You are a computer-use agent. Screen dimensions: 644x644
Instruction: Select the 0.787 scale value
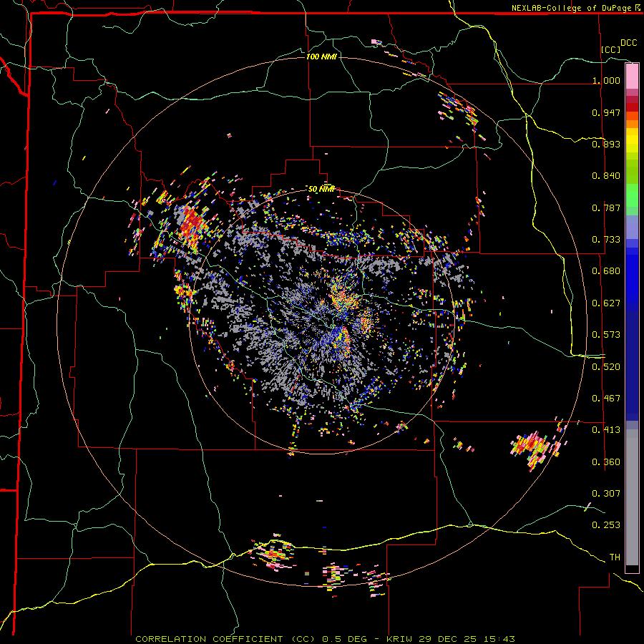click(606, 208)
